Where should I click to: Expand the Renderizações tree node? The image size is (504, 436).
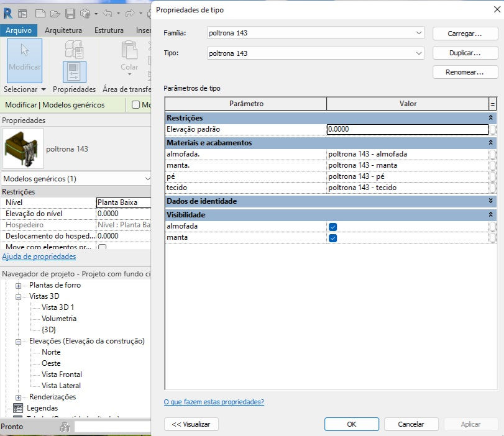[18, 397]
